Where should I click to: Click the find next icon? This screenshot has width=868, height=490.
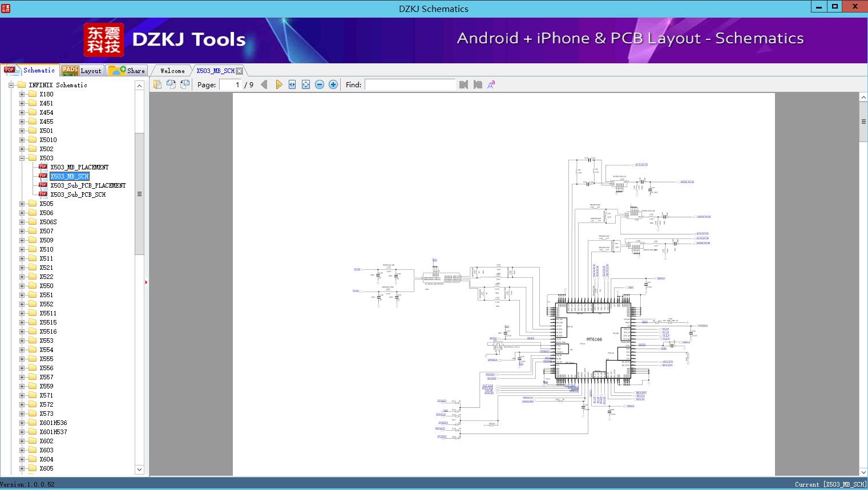[478, 84]
